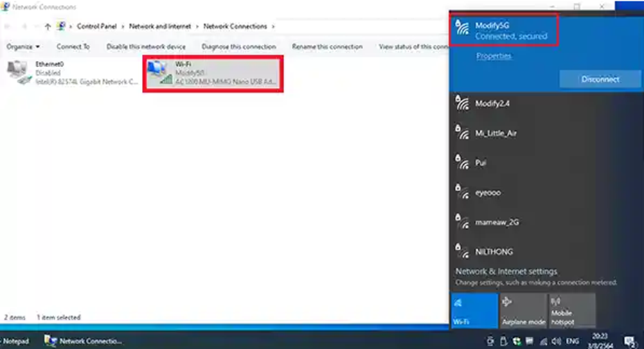Expand the chevron after Network Connections breadcrumb
This screenshot has height=349, width=644.
273,26
